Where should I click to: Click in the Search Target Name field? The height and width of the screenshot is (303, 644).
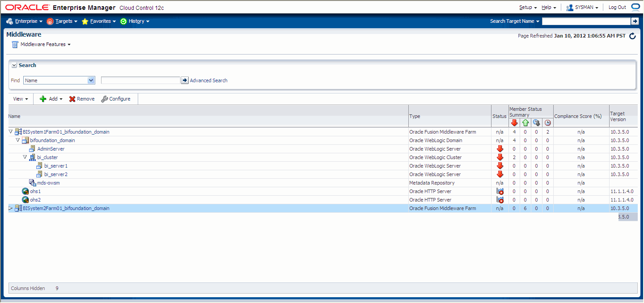click(586, 21)
